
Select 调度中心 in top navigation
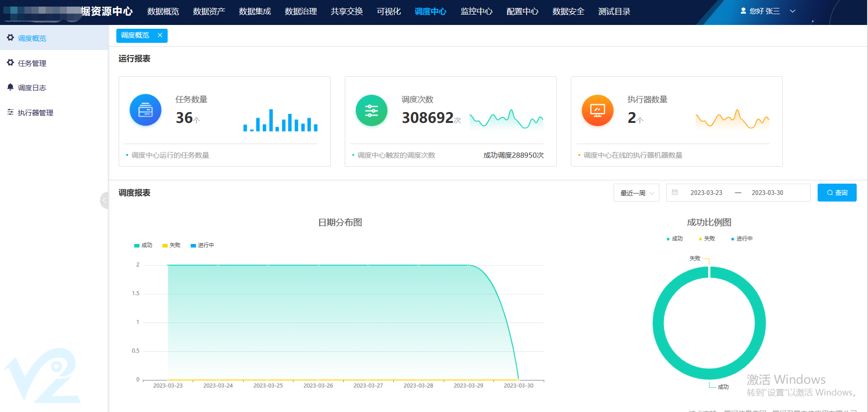[430, 11]
